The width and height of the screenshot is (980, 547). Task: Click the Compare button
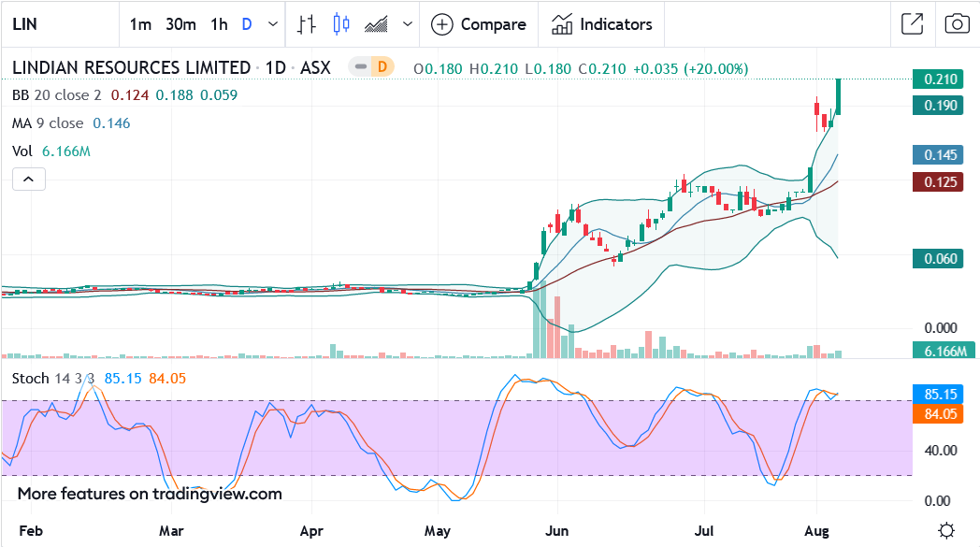(x=479, y=24)
